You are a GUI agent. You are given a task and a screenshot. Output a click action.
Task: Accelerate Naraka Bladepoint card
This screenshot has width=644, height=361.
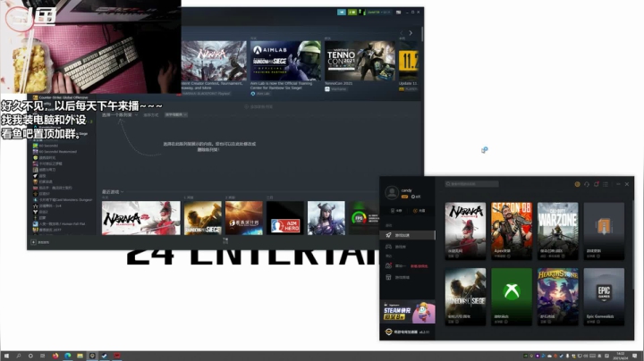(x=465, y=231)
